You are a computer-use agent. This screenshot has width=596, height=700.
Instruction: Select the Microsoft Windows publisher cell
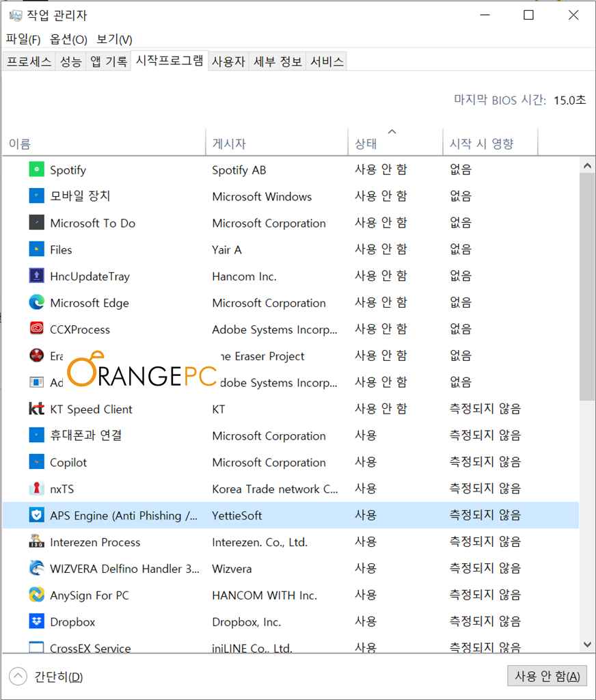pyautogui.click(x=262, y=196)
